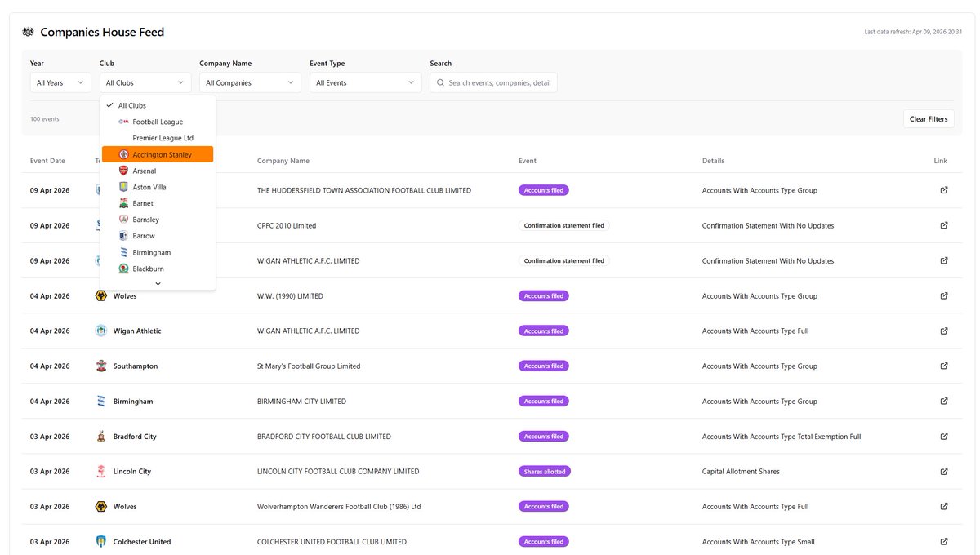Click the Companies House Feed title

click(x=102, y=32)
